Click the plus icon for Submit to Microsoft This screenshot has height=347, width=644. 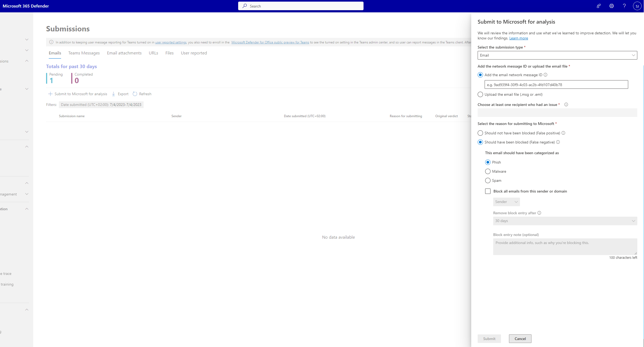(50, 94)
